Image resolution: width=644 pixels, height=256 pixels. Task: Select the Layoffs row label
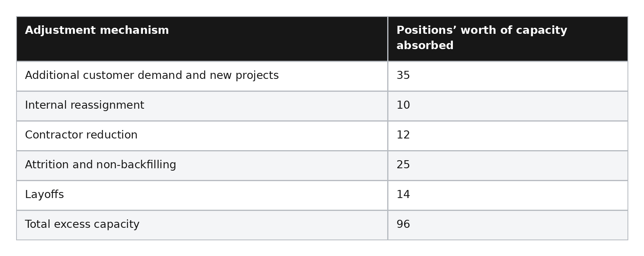pyautogui.click(x=44, y=195)
